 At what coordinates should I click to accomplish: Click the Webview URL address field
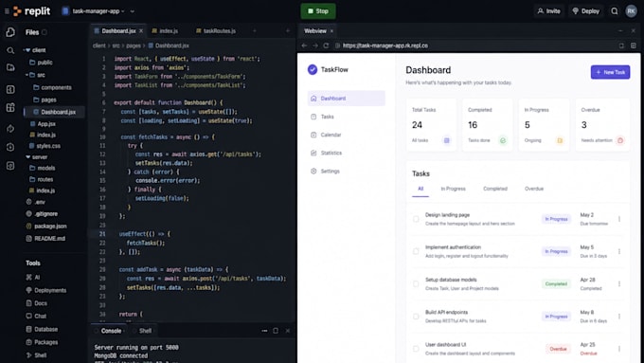click(474, 45)
